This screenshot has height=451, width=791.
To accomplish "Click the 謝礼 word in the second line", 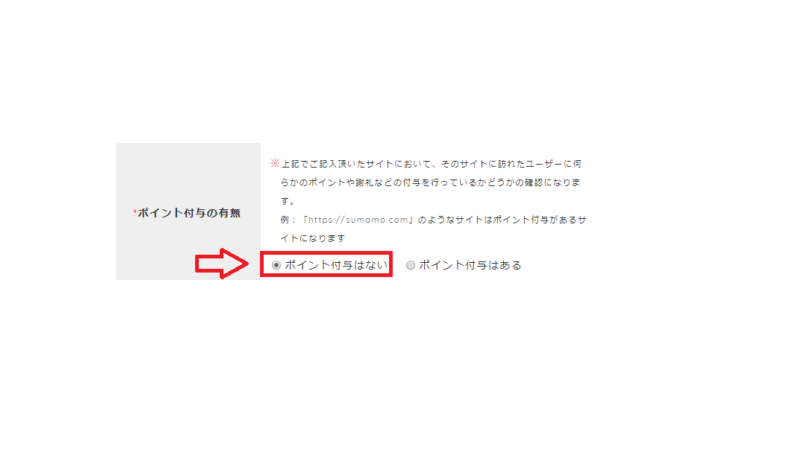I will tap(364, 183).
